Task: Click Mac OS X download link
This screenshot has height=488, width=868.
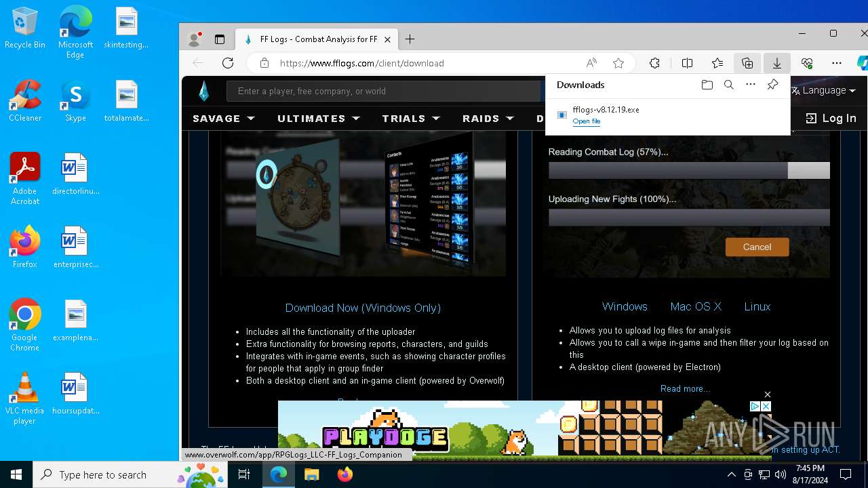Action: pos(696,306)
